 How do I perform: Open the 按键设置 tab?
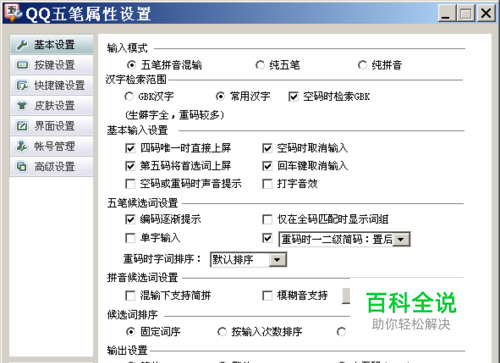coord(52,65)
